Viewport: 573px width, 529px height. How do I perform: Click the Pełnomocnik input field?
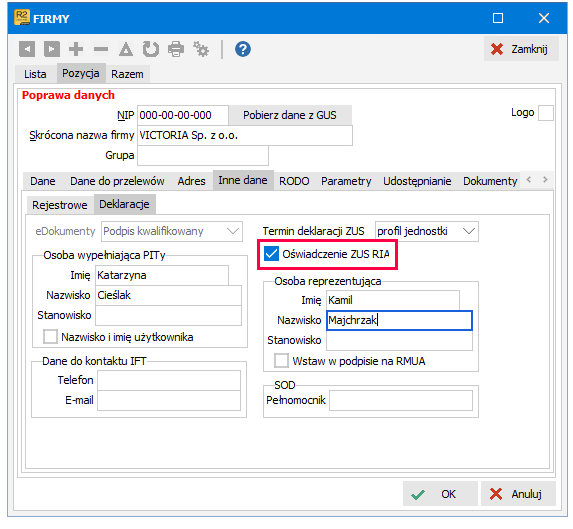[x=401, y=401]
